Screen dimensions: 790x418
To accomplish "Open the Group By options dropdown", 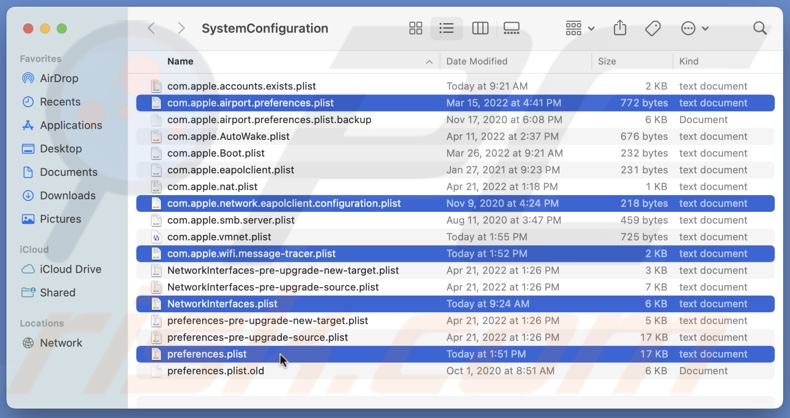I will click(x=580, y=28).
